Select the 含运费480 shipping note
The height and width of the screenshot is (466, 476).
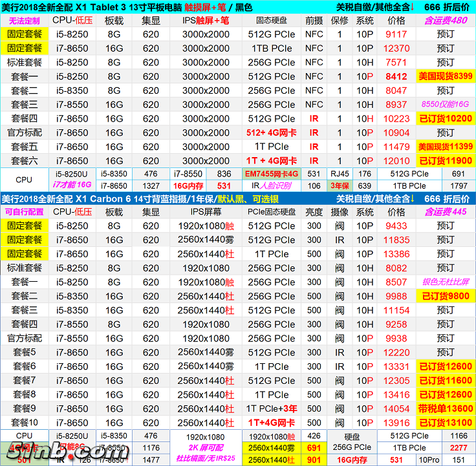coord(446,20)
